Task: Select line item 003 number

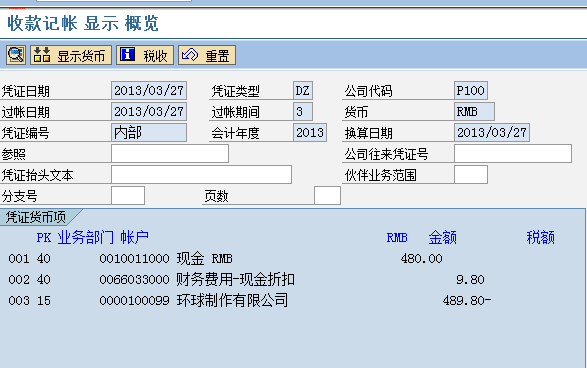Action: (19, 301)
